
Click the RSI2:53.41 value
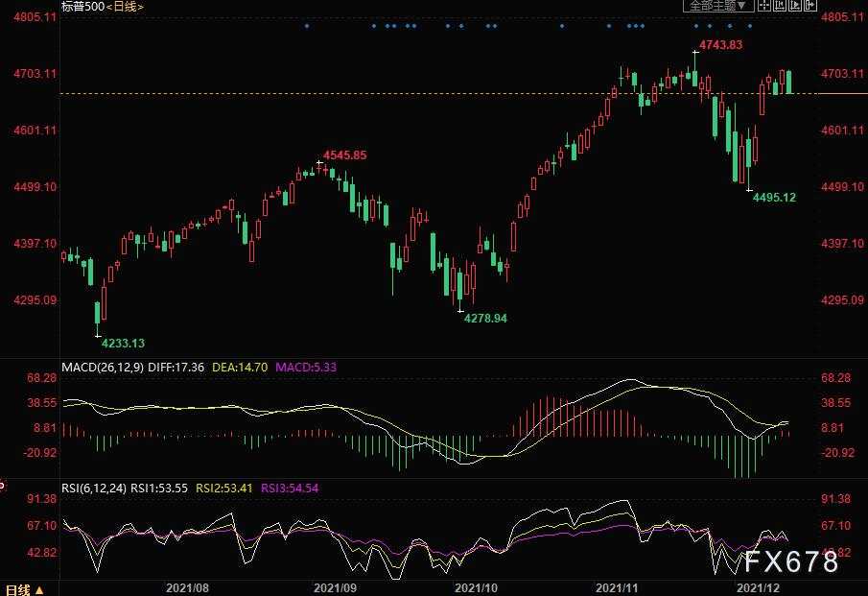pos(224,489)
